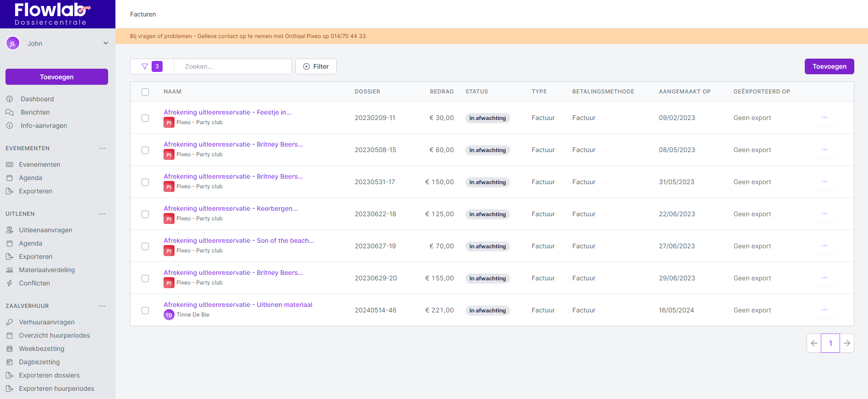Viewport: 868px width, 399px height.
Task: Go to previous page arrow
Action: pyautogui.click(x=814, y=343)
